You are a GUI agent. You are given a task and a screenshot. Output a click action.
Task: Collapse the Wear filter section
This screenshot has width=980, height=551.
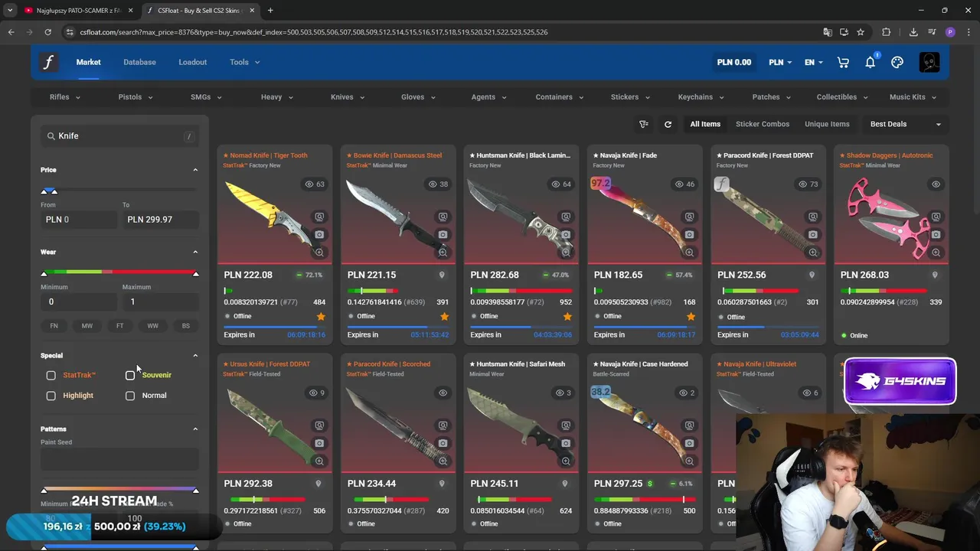point(195,252)
